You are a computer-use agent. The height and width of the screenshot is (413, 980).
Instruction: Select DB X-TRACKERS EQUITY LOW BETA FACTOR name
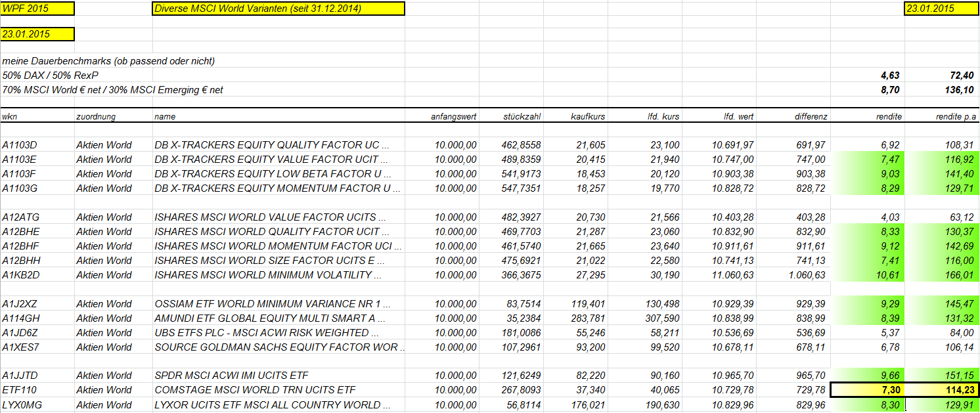pyautogui.click(x=277, y=173)
